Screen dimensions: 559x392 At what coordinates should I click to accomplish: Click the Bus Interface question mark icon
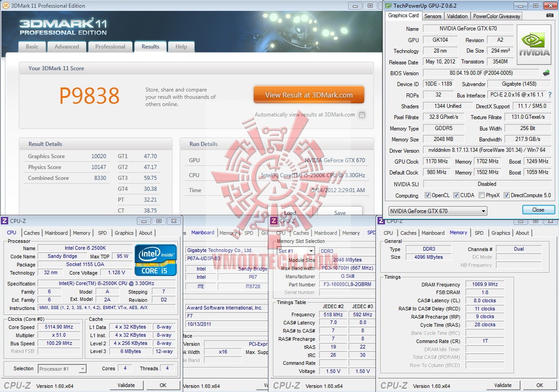click(550, 95)
